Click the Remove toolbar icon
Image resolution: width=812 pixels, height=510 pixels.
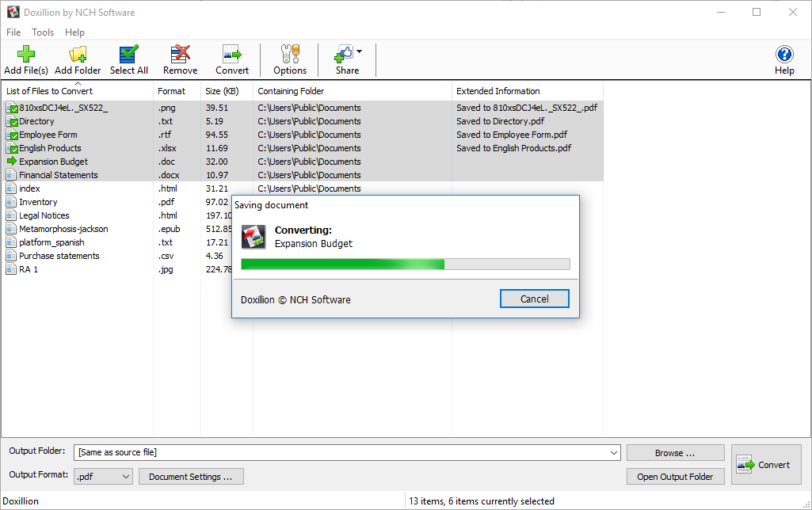coord(180,54)
